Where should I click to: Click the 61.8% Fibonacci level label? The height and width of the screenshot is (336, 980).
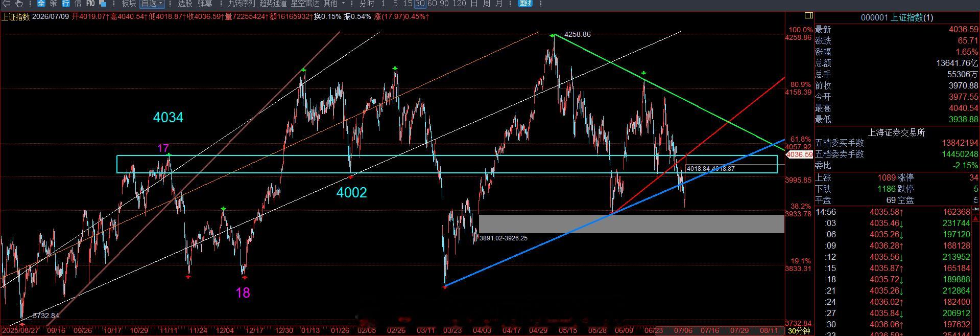[x=800, y=139]
